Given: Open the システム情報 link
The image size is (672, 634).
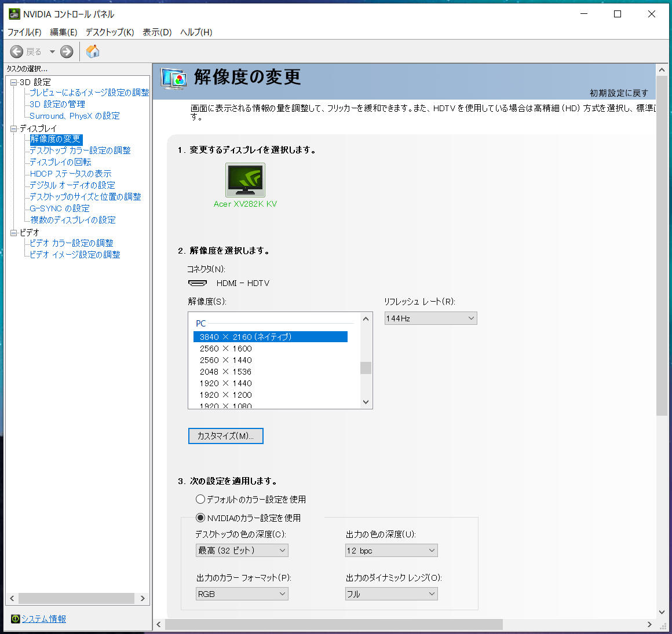Looking at the screenshot, I should click(x=43, y=618).
